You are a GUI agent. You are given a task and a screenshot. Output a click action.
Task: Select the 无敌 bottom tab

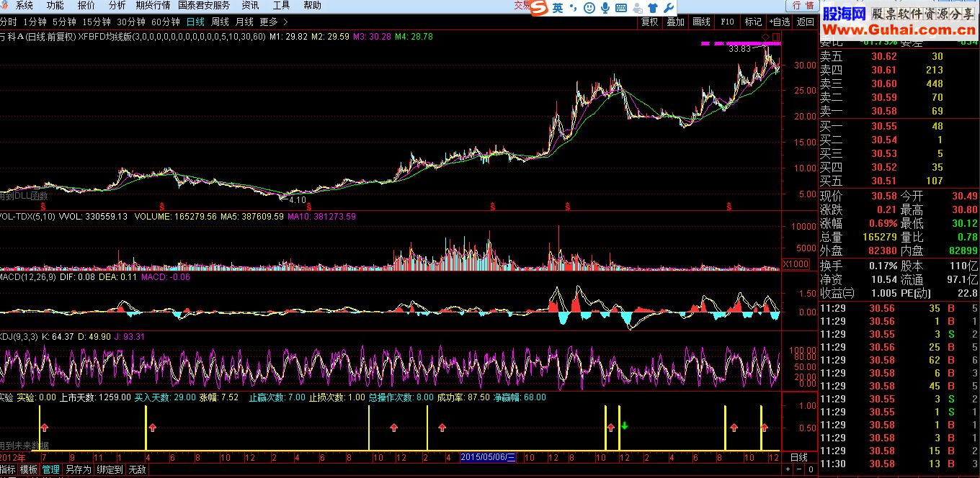138,469
